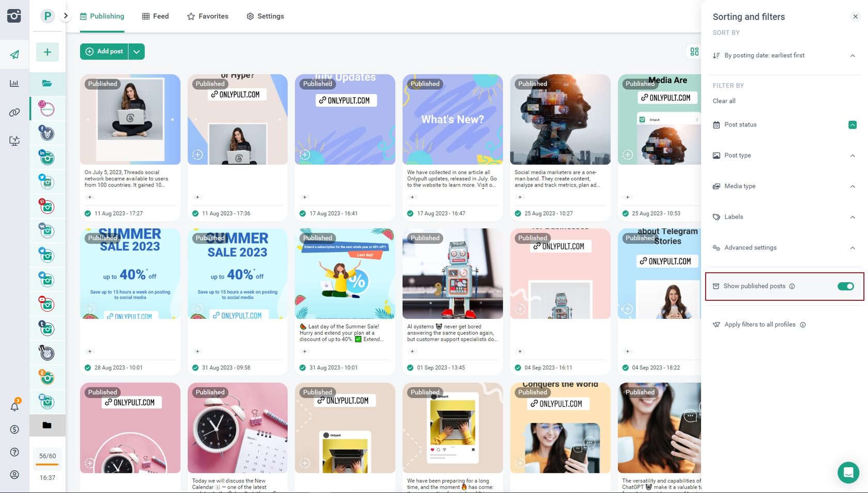Open sort by posting date dropdown
Viewport: 868px width, 493px height.
[x=784, y=55]
